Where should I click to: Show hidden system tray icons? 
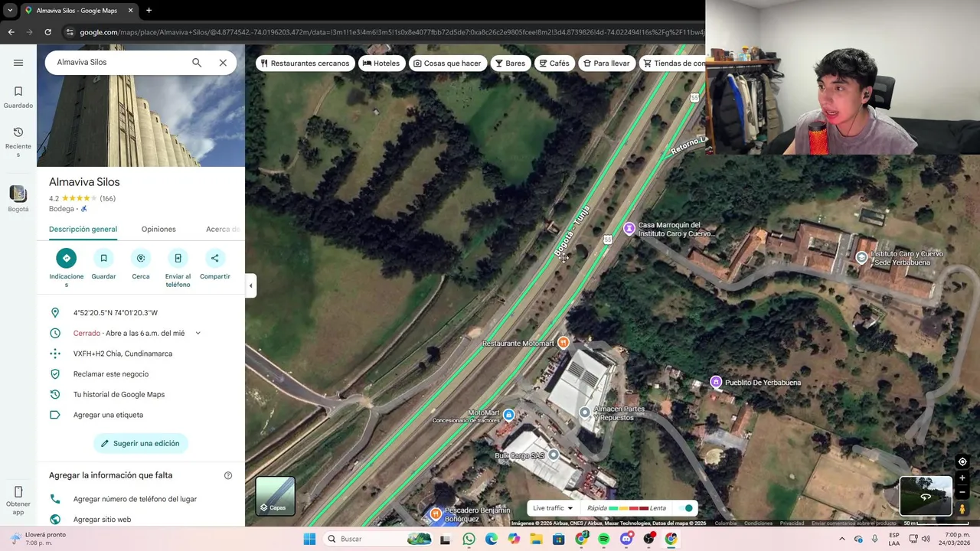point(841,539)
